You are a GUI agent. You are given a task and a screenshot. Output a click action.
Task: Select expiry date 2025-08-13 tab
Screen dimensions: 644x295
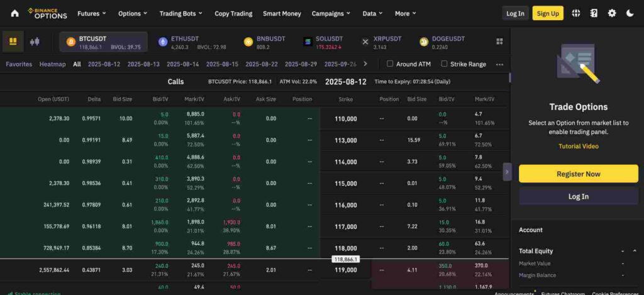click(x=143, y=64)
